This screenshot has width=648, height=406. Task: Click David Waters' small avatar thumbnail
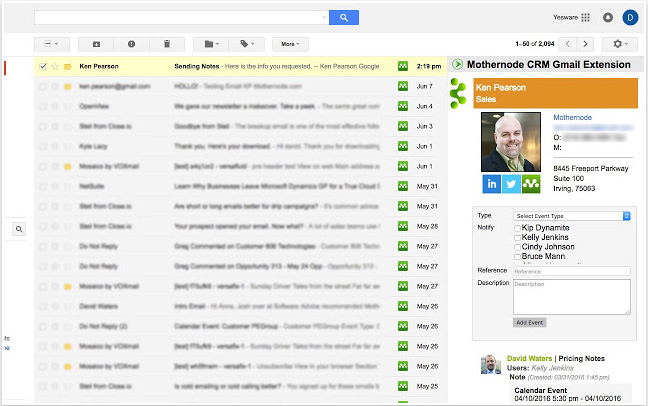coord(491,364)
